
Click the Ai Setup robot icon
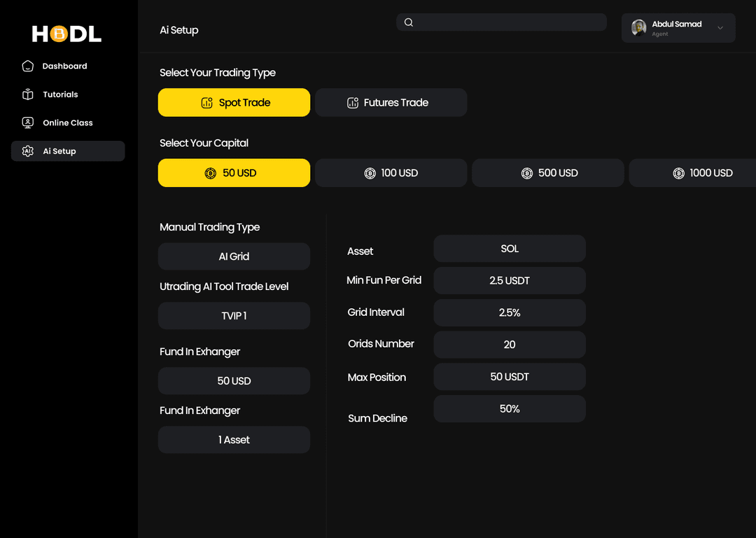[27, 151]
